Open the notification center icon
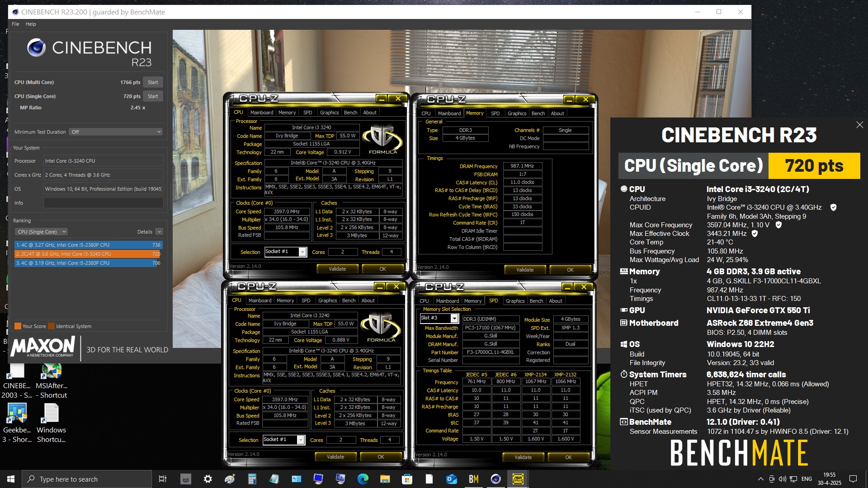 (x=853, y=479)
